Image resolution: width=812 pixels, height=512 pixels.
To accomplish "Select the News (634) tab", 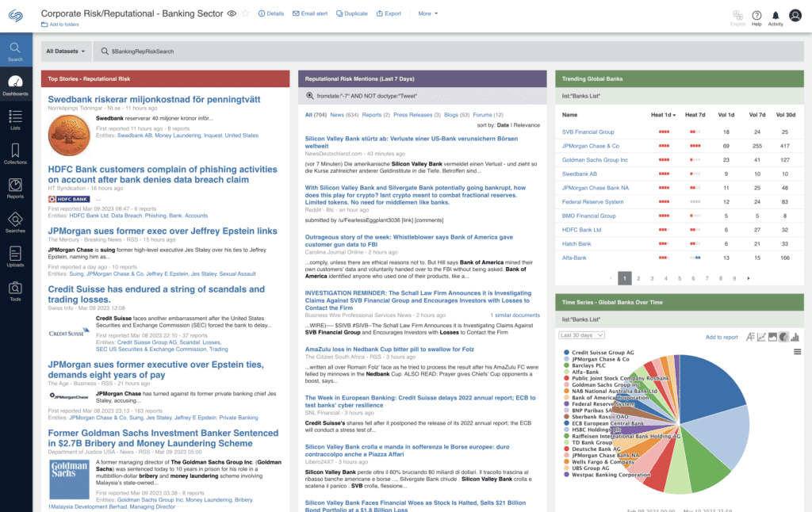I will (x=344, y=115).
